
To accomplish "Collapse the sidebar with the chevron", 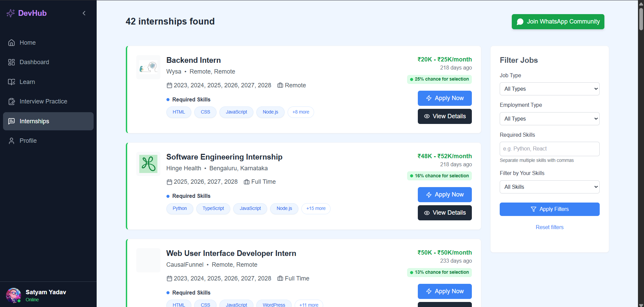I will coord(84,13).
